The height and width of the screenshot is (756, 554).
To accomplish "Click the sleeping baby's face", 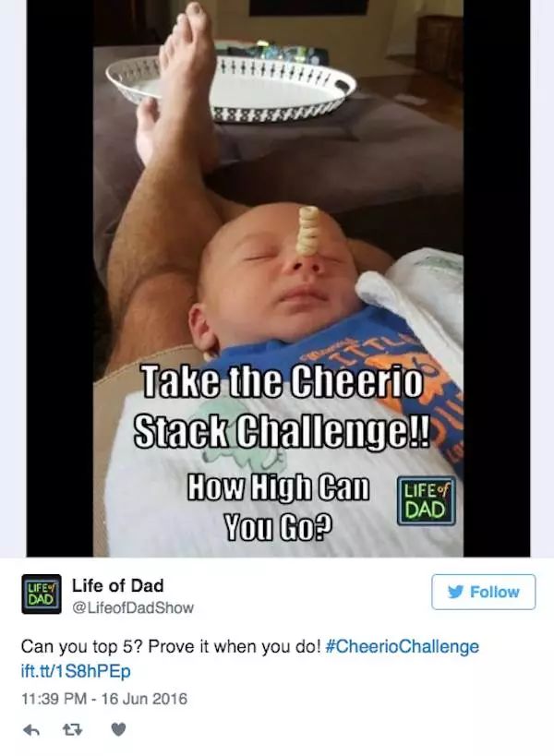I will click(x=280, y=275).
